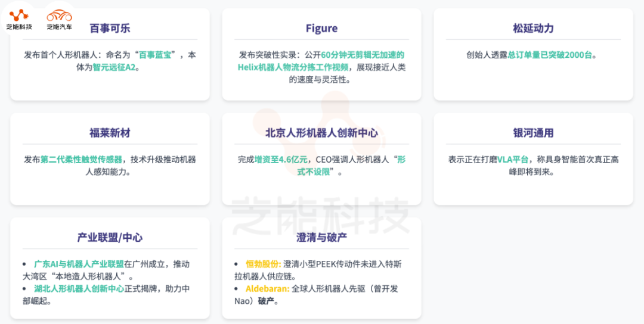Click the 芝能汽车 car logo icon

tap(59, 15)
